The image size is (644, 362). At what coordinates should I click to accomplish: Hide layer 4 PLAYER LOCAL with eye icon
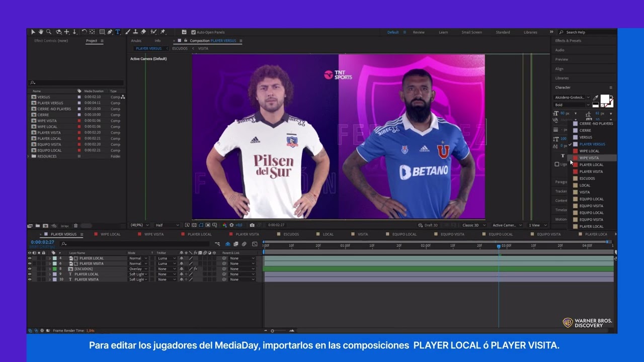tap(30, 258)
